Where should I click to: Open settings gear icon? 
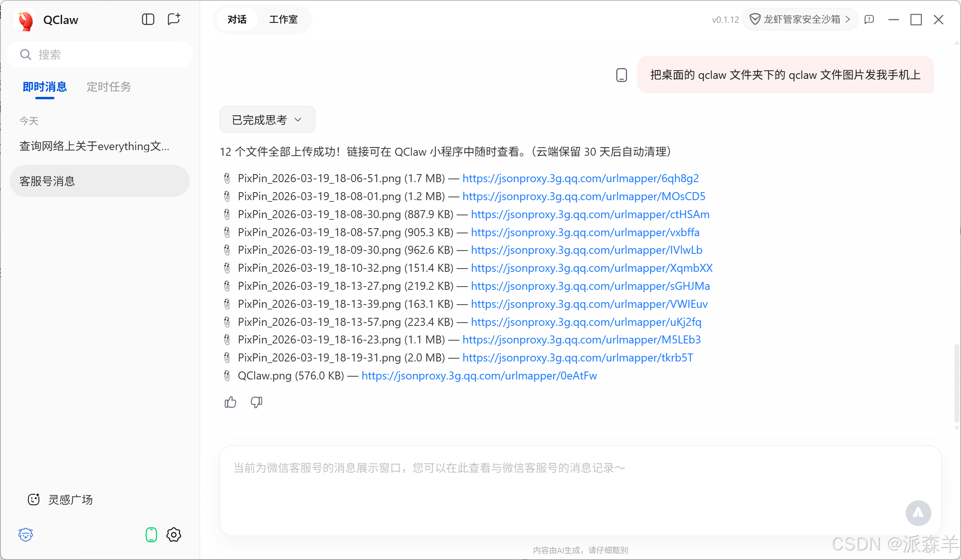tap(174, 534)
